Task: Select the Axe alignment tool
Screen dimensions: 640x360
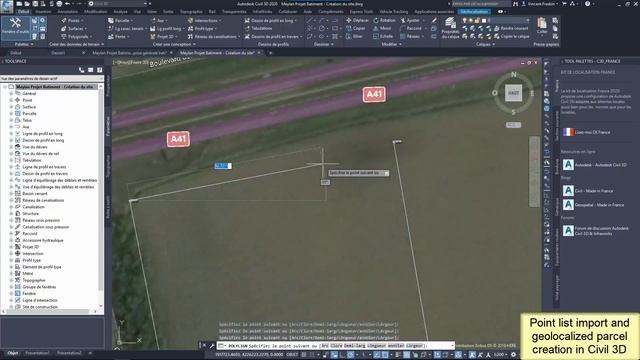Action: pyautogui.click(x=158, y=20)
